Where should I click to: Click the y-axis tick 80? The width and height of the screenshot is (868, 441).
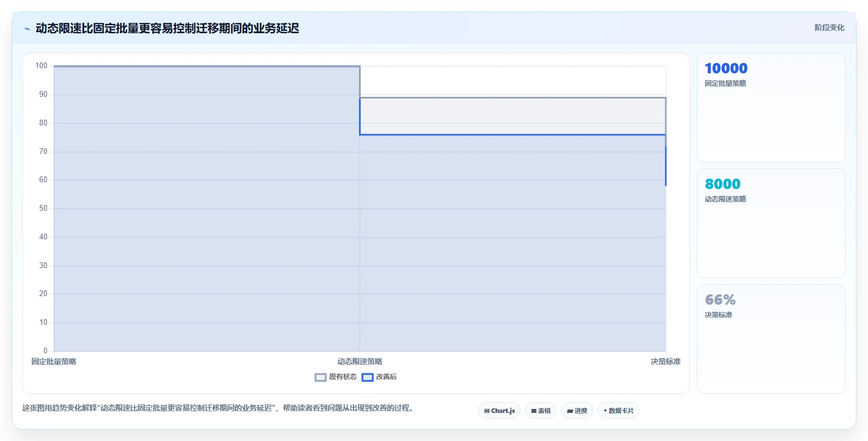[x=43, y=123]
